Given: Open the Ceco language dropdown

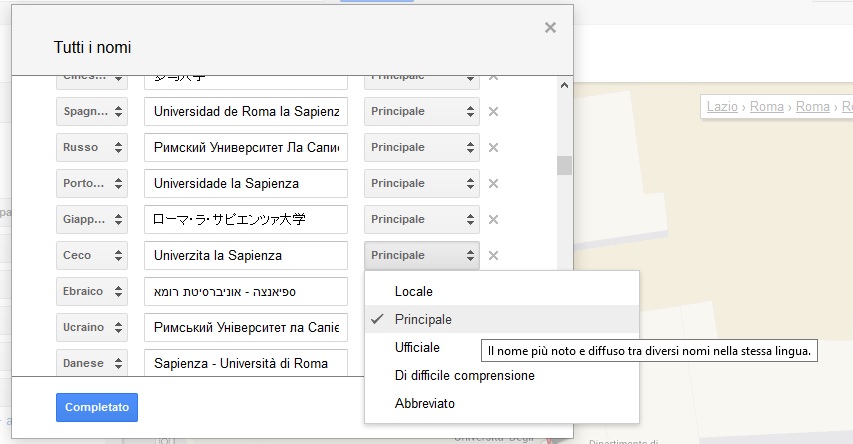Looking at the screenshot, I should coord(92,255).
